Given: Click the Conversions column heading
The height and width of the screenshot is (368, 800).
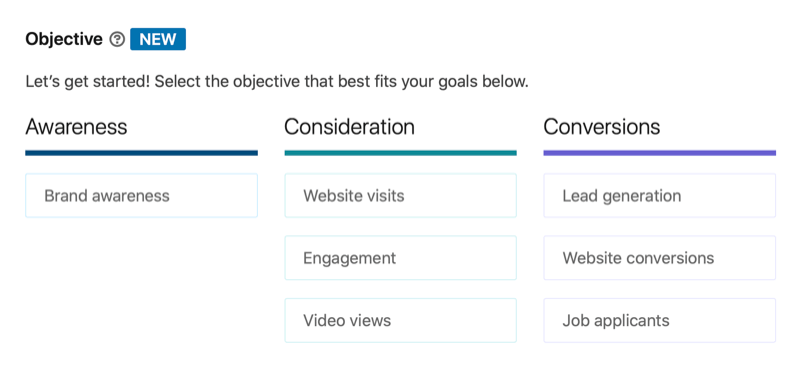Looking at the screenshot, I should [602, 127].
